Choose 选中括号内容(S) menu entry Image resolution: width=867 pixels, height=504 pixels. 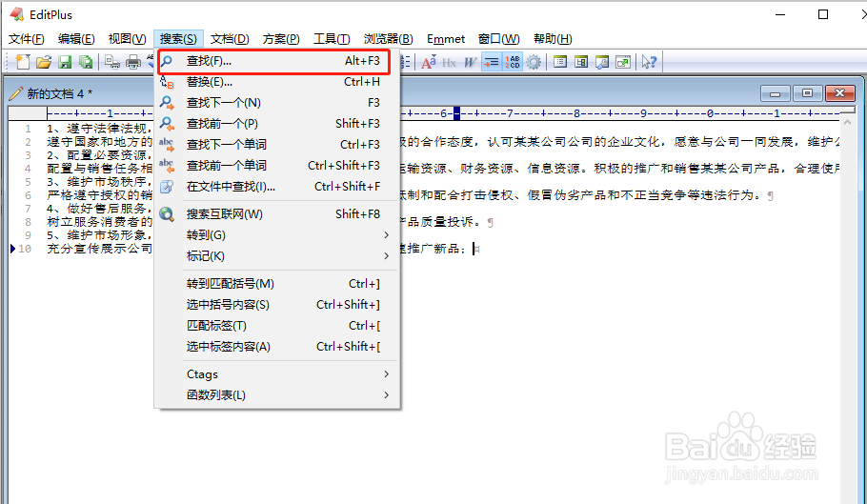click(x=277, y=305)
